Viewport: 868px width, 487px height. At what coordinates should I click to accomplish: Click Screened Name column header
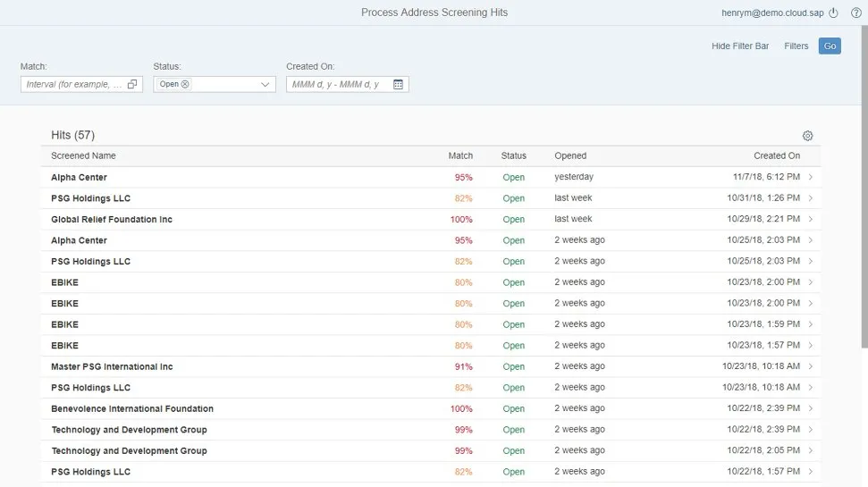[83, 155]
